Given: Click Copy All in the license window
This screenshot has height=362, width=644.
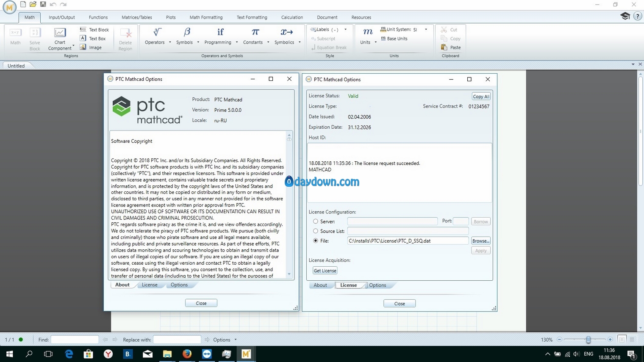Looking at the screenshot, I should [481, 97].
